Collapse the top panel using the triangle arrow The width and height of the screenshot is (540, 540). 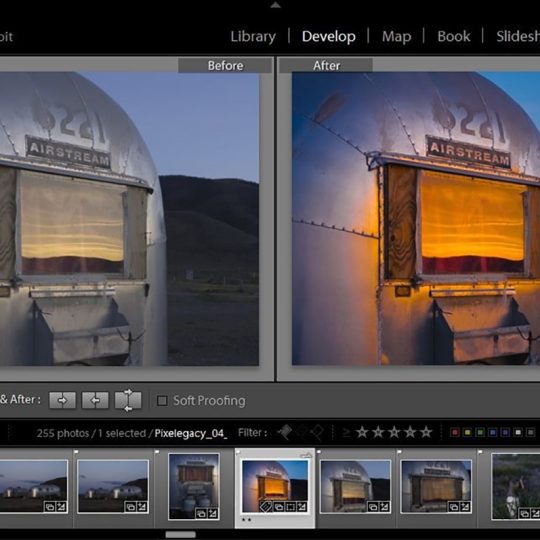coord(275,5)
